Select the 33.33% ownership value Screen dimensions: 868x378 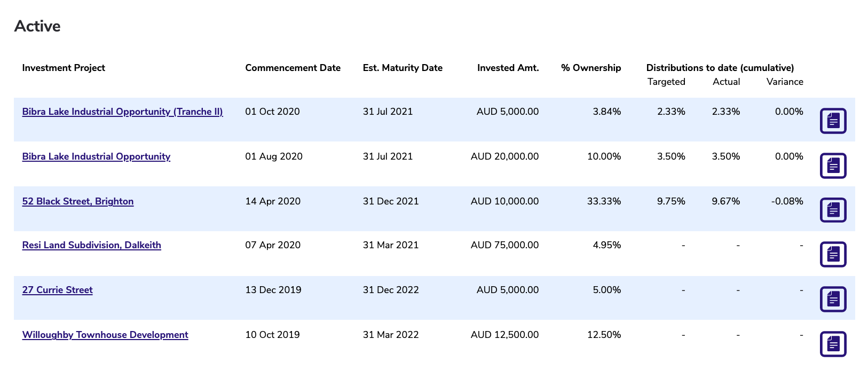pos(604,201)
